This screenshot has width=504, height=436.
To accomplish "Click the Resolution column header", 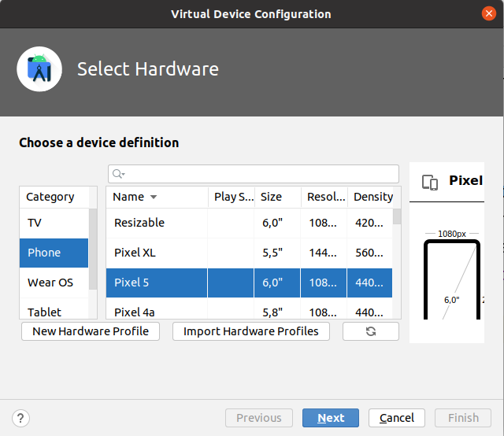I will (324, 197).
